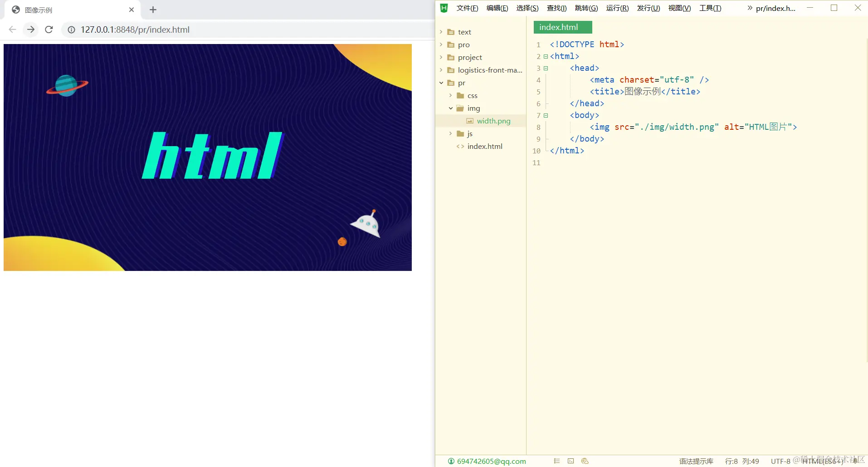Image resolution: width=868 pixels, height=467 pixels.
Task: Open the 编辑(E) menu
Action: pyautogui.click(x=497, y=8)
